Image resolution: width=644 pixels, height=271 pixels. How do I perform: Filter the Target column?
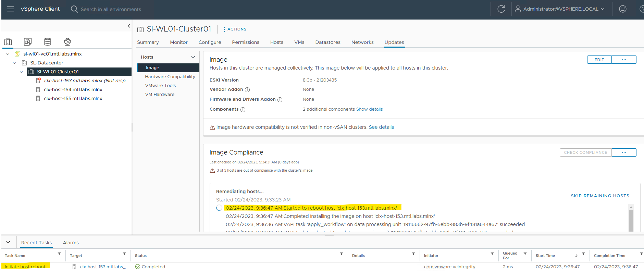[124, 254]
